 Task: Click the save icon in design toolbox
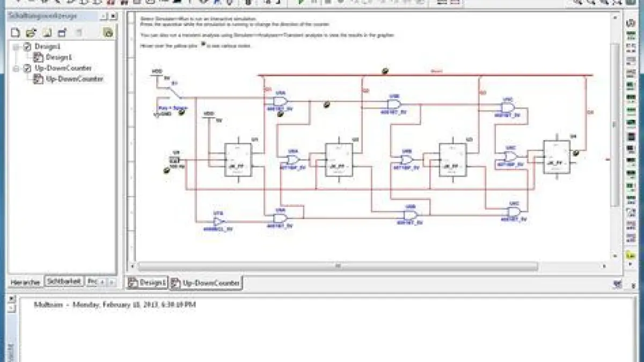pos(47,33)
